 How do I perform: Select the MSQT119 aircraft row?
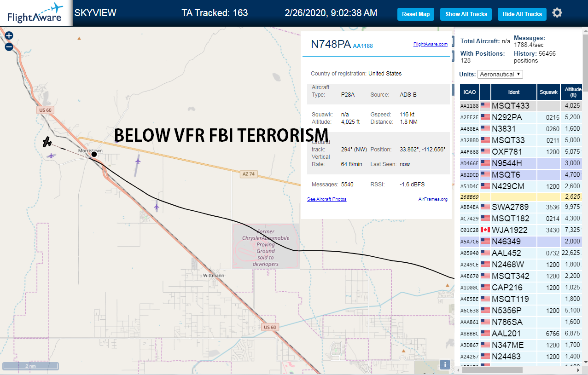tap(521, 299)
